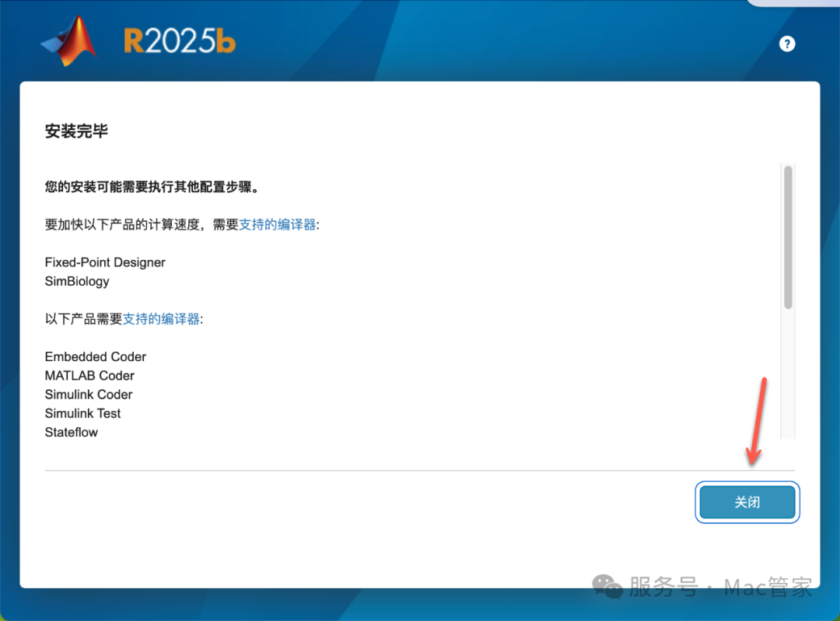Click the Mac管家 watermark logo icon

click(606, 587)
